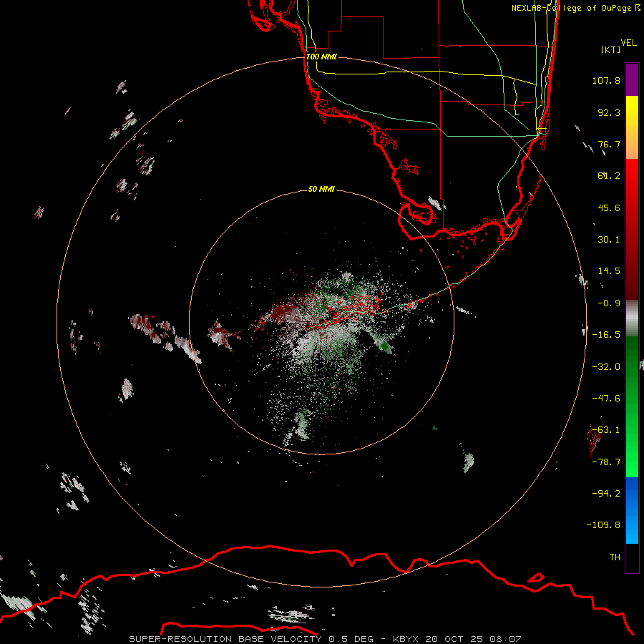
Task: Select the -47.6 scale label
Action: (x=606, y=399)
